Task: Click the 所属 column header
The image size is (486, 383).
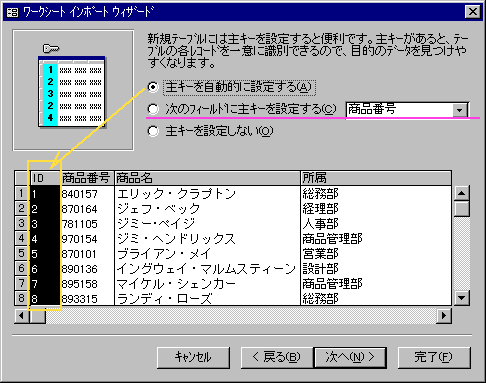Action: tap(376, 178)
